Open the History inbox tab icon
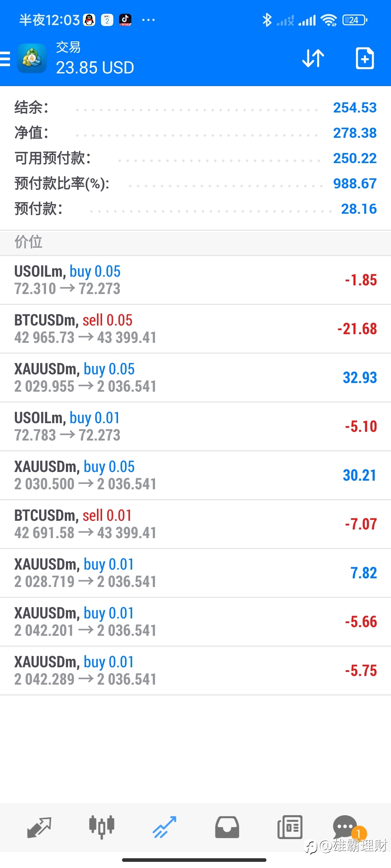Viewport: 391px width, 868px height. 227,827
